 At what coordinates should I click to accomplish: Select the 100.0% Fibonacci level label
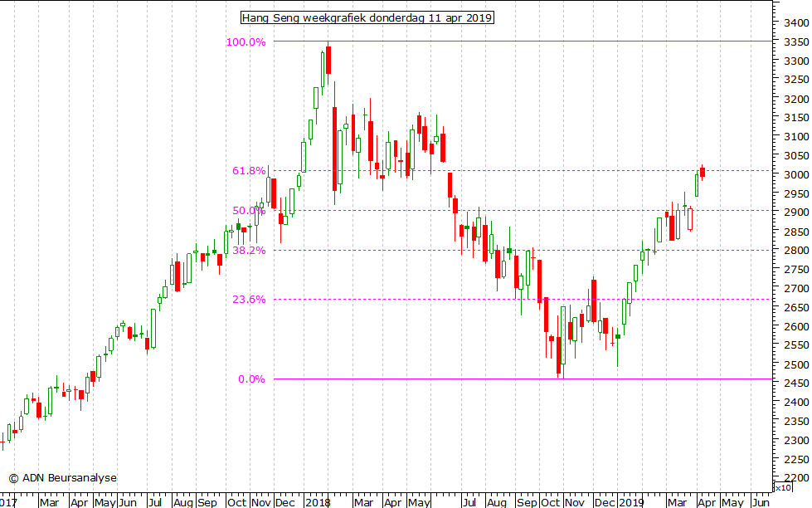[x=246, y=42]
